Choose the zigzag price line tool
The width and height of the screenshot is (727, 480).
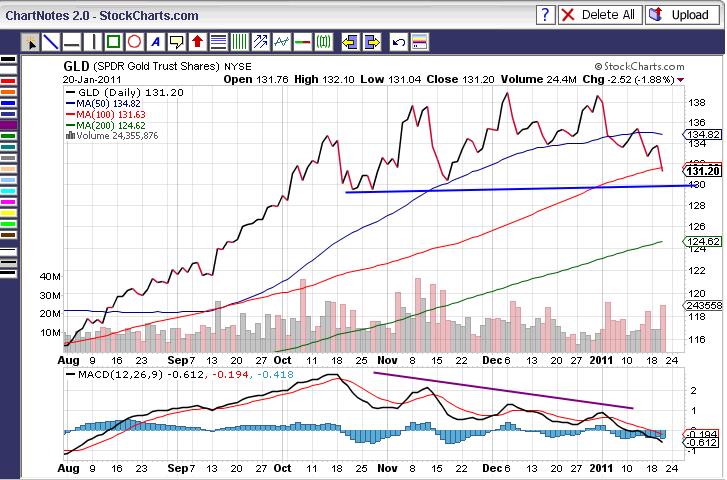pos(281,42)
